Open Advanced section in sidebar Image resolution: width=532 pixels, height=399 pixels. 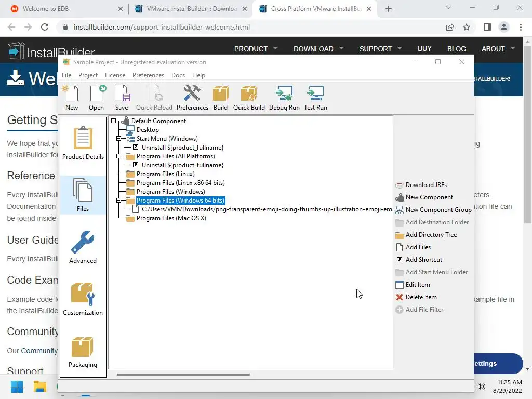(83, 247)
